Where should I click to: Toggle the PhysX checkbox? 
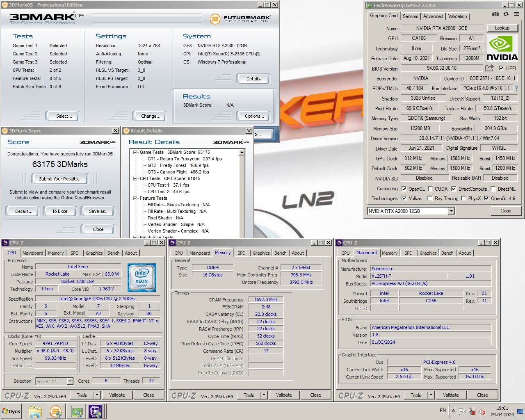point(463,199)
